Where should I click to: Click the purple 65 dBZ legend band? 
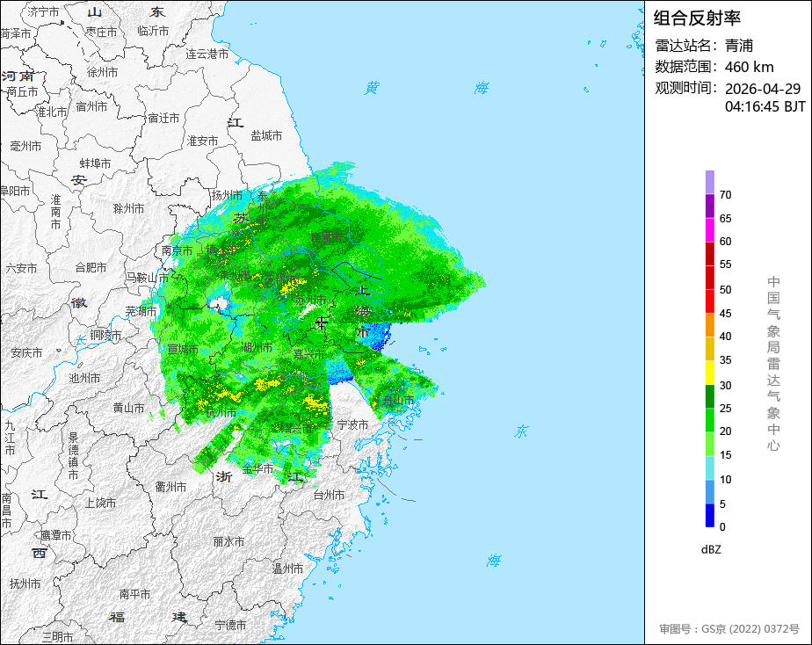point(709,206)
